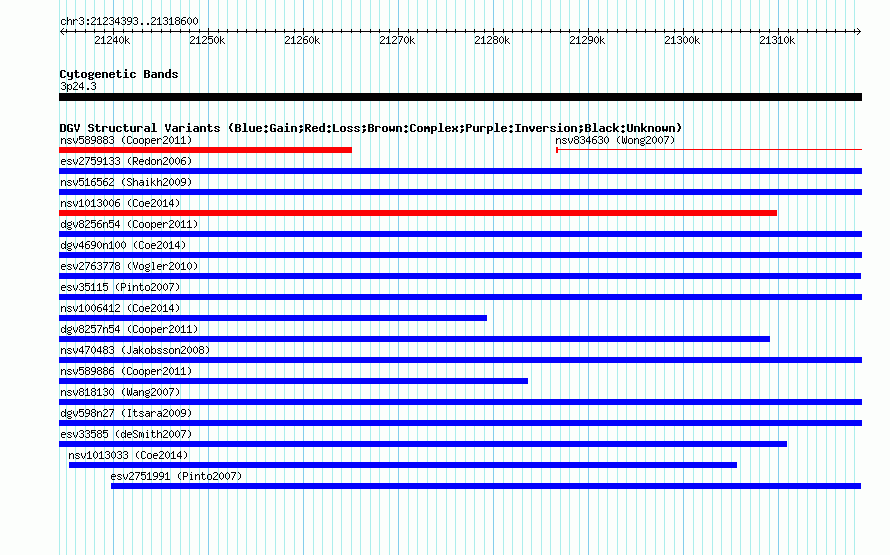Screen dimensions: 890x555
Task: Click the 21250k ruler mark
Action: [207, 40]
